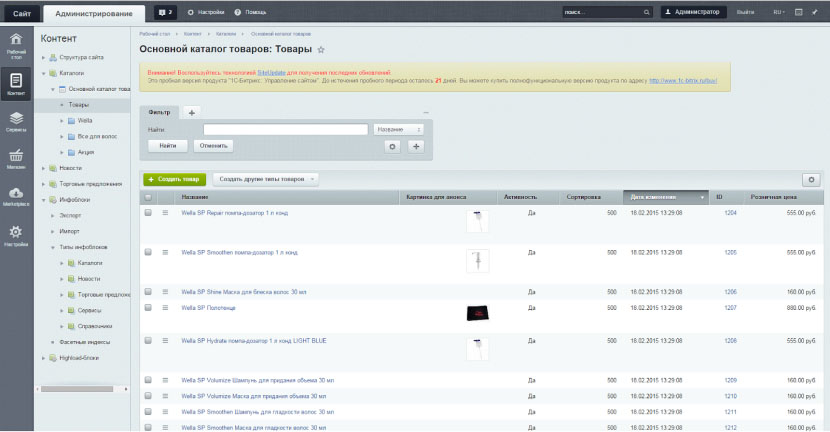
Task: Open table settings gear above the product list
Action: click(811, 179)
